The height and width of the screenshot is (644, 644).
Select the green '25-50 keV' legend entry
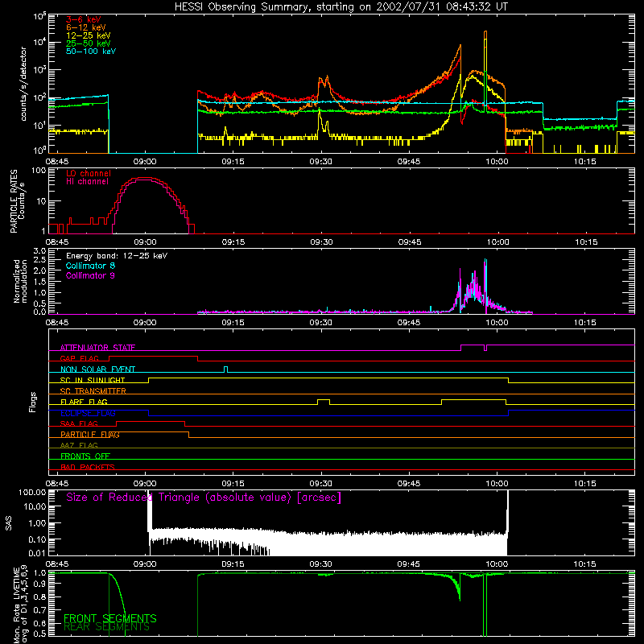[89, 43]
